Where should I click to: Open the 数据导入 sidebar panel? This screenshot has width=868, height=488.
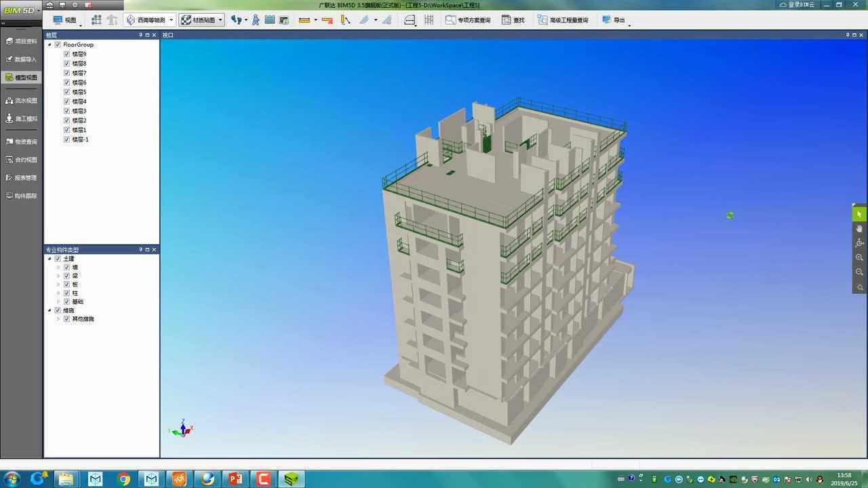(x=22, y=59)
